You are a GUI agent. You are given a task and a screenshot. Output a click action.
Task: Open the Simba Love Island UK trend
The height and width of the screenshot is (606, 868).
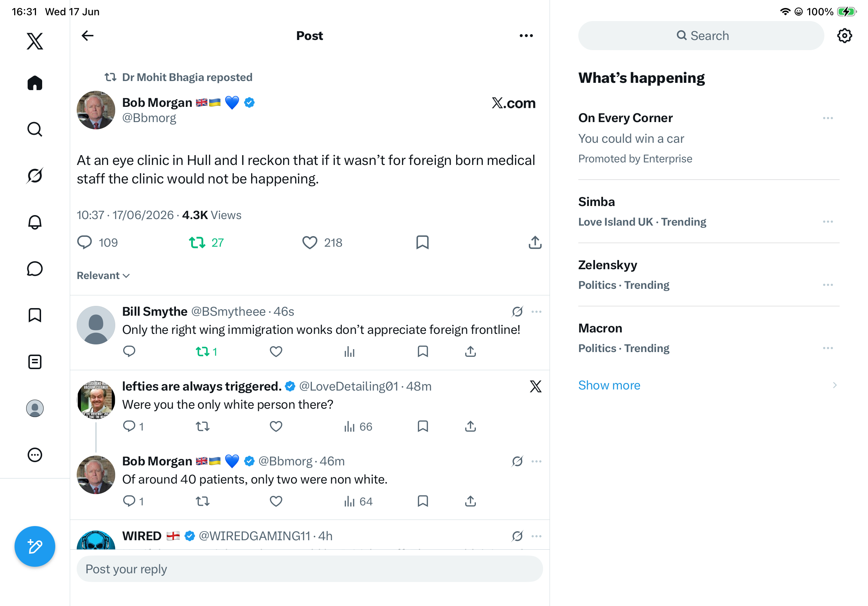click(708, 211)
